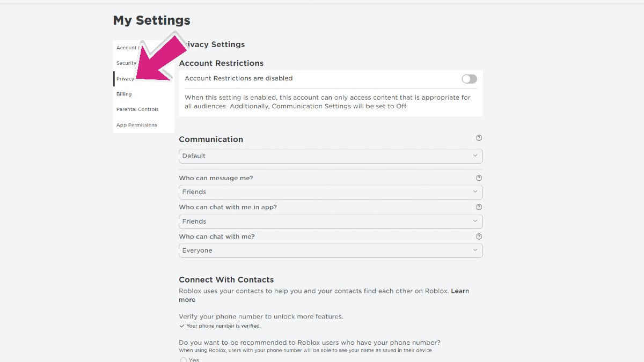The width and height of the screenshot is (644, 362).
Task: Click help icon next to Communication heading
Action: (479, 138)
